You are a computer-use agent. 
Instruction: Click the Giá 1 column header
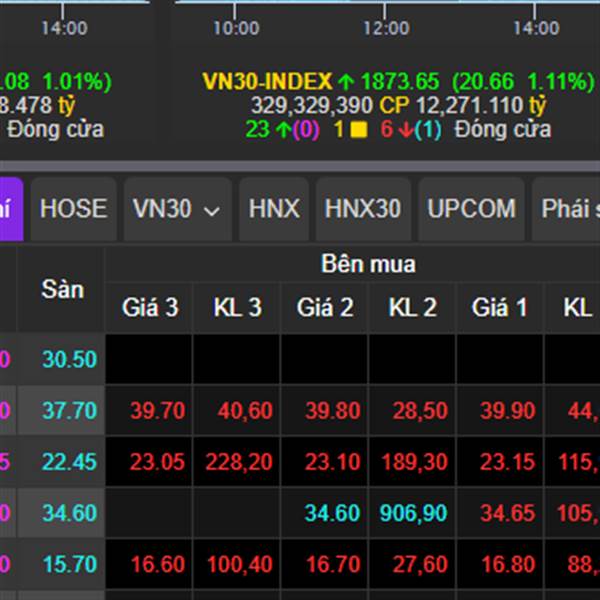click(500, 307)
